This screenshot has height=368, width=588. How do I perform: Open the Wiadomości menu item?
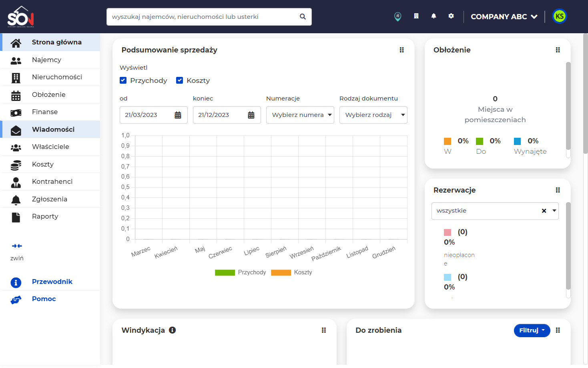[51, 129]
